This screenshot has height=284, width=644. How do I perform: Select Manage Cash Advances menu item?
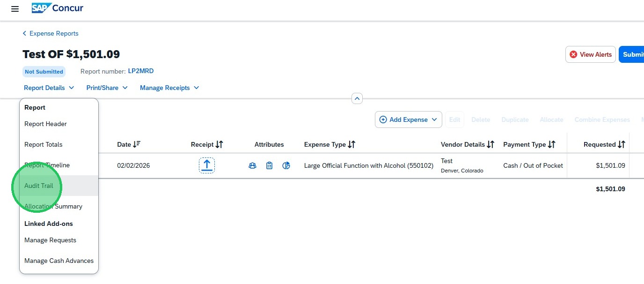(59, 261)
